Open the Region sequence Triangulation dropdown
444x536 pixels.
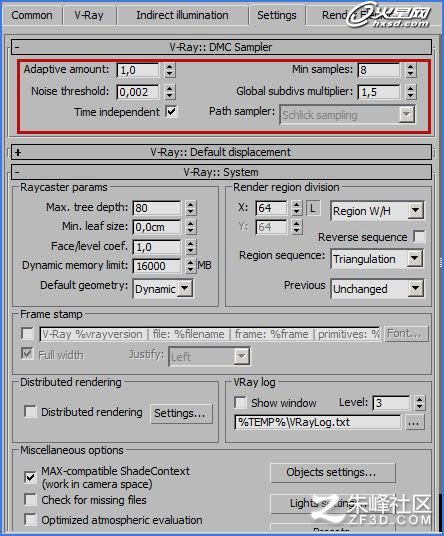(x=377, y=259)
